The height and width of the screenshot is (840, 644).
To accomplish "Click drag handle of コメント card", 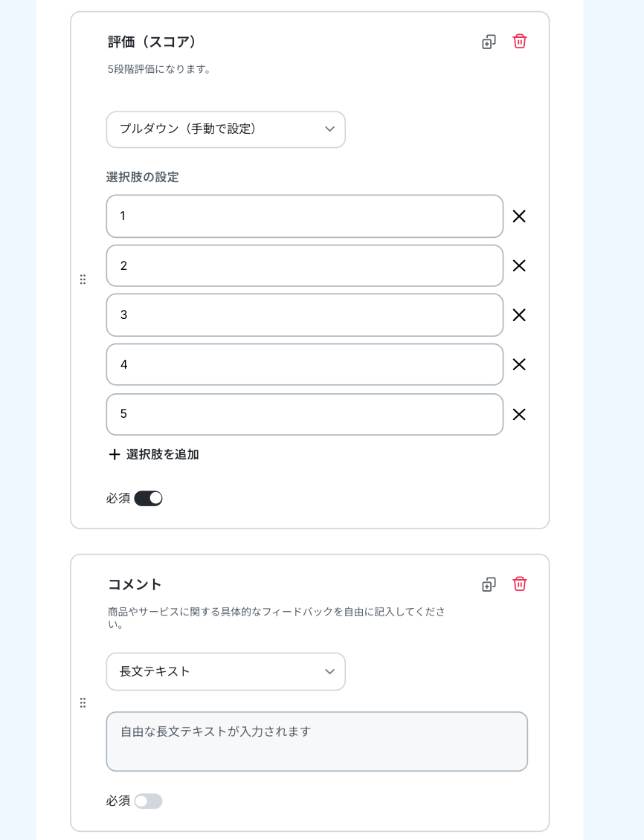I will 83,703.
